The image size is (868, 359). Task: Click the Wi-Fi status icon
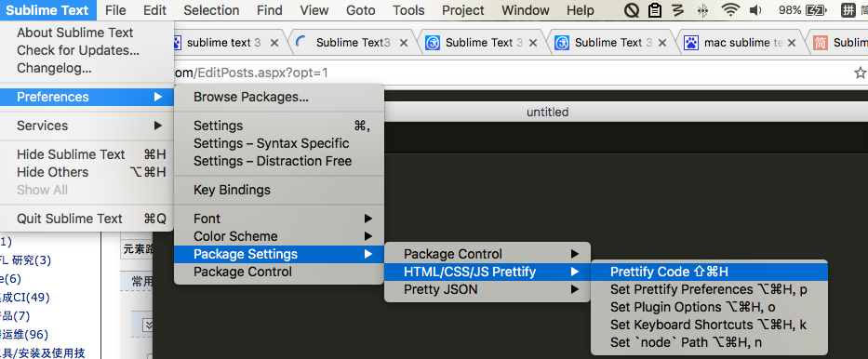coord(730,10)
